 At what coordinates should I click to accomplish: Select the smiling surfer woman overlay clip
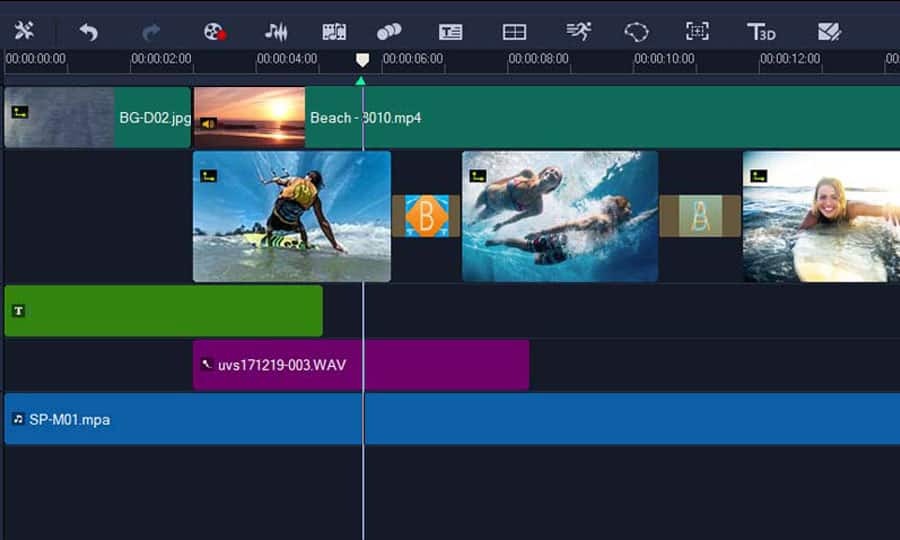pos(821,216)
